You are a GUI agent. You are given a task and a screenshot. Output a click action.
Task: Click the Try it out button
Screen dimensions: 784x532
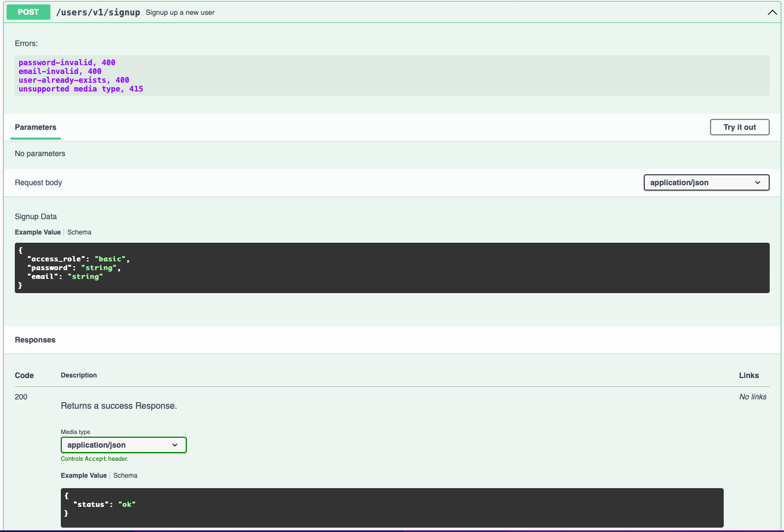tap(740, 127)
